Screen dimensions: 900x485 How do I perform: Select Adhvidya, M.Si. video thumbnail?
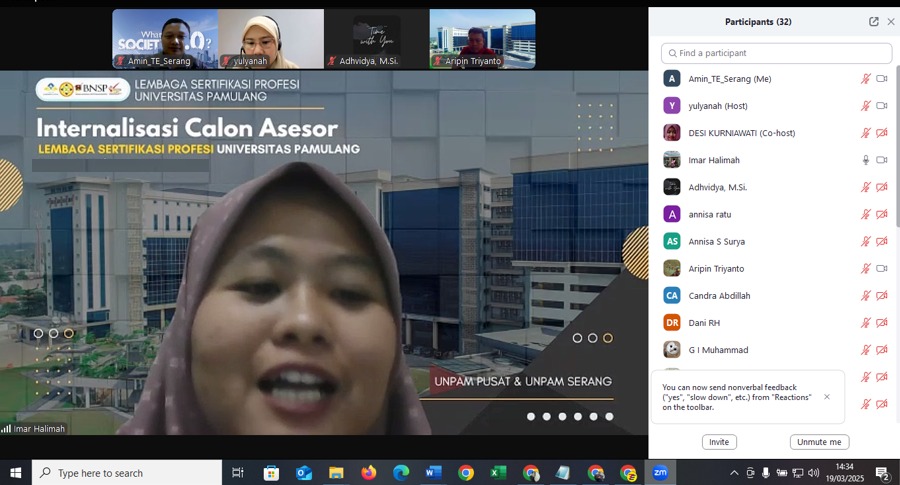(x=377, y=38)
